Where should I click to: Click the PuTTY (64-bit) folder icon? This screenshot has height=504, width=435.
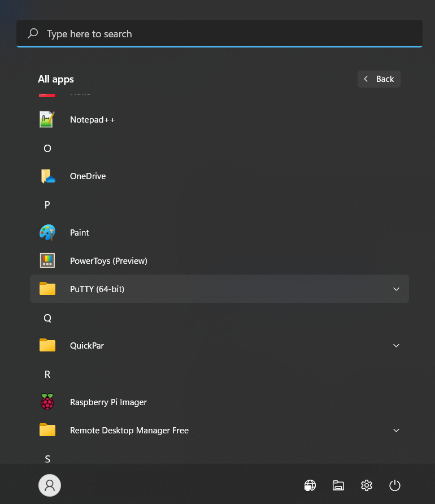tap(47, 289)
